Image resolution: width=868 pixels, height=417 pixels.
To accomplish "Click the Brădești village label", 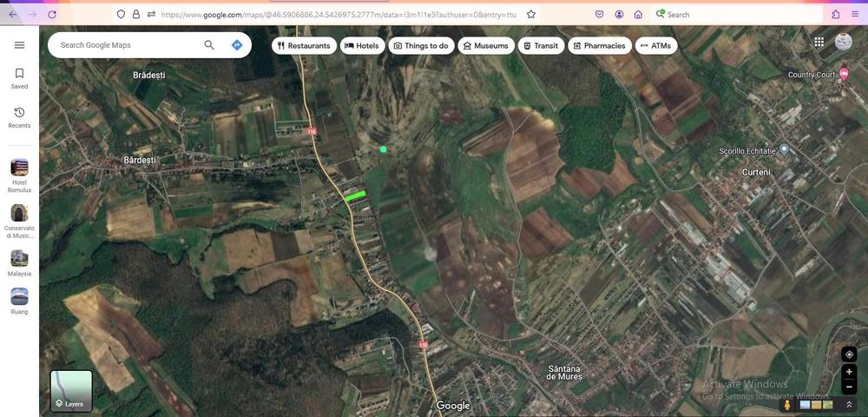I will [149, 75].
